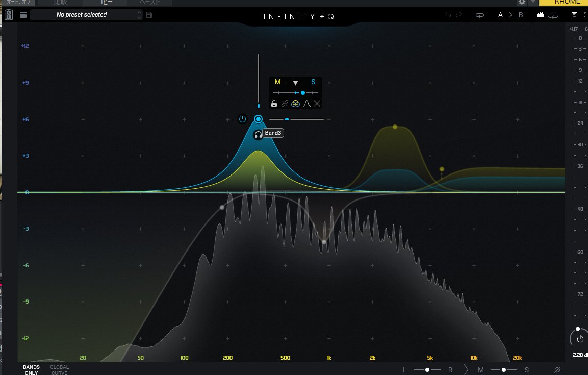Toggle the output power button
This screenshot has height=375, width=588.
coord(580,339)
